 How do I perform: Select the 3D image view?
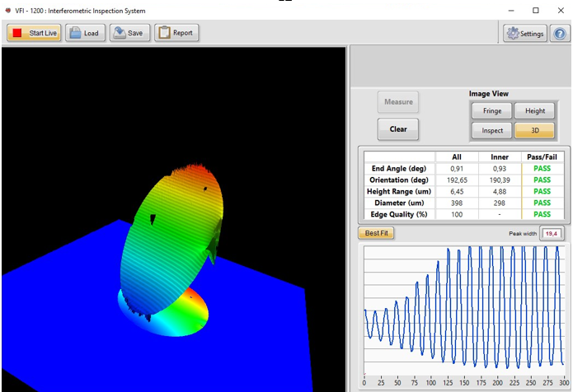click(534, 130)
